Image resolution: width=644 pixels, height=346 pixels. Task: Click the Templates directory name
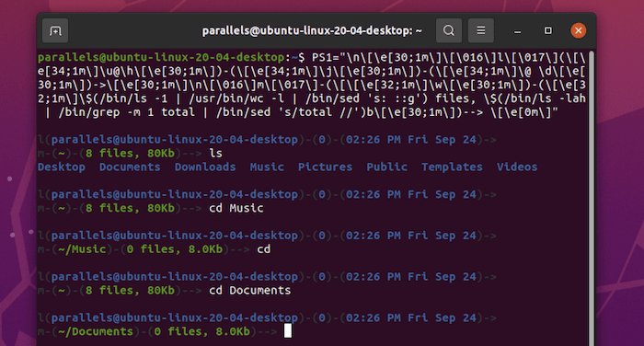[452, 167]
